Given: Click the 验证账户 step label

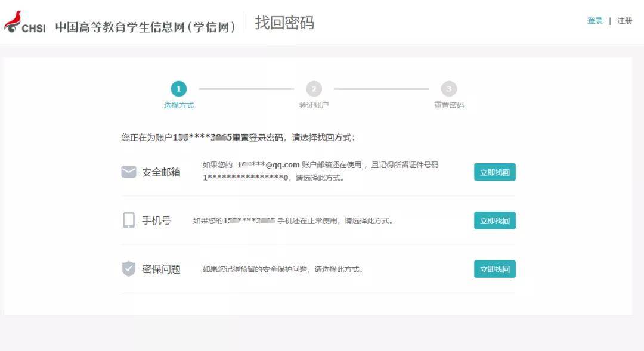Looking at the screenshot, I should (x=314, y=105).
